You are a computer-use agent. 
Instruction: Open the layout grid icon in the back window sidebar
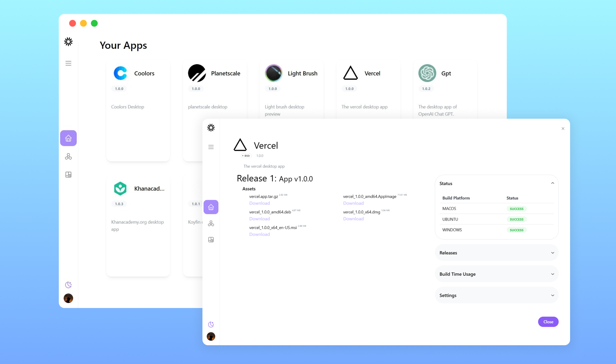(x=68, y=175)
